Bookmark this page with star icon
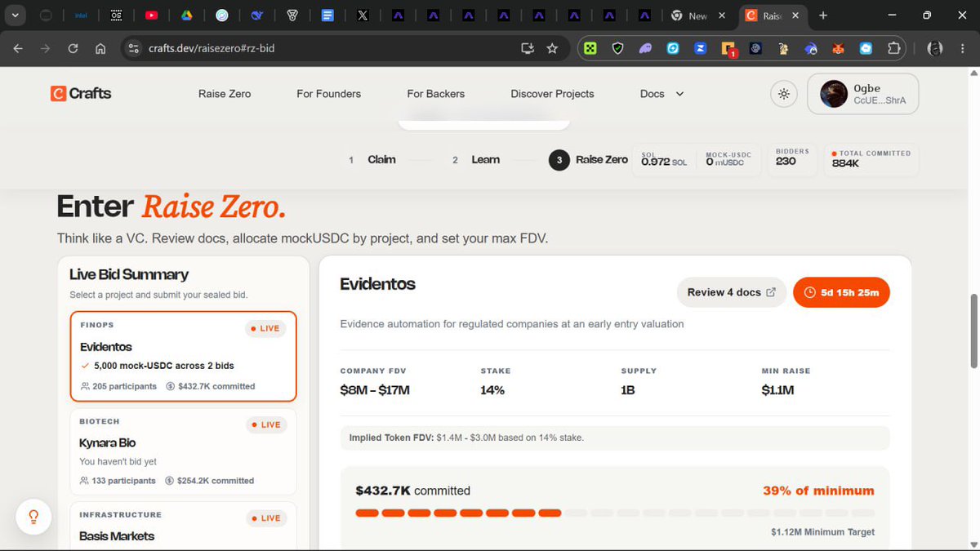The width and height of the screenshot is (980, 551). pyautogui.click(x=552, y=48)
